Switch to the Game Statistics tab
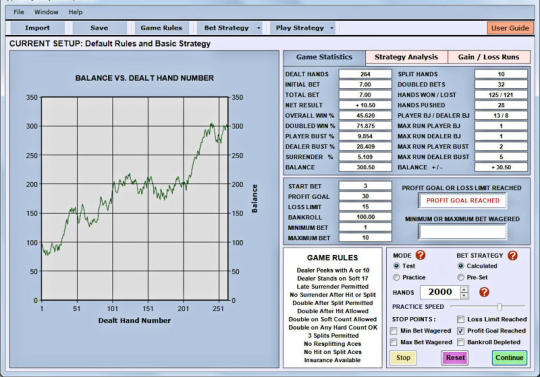540x377 pixels. pos(324,57)
